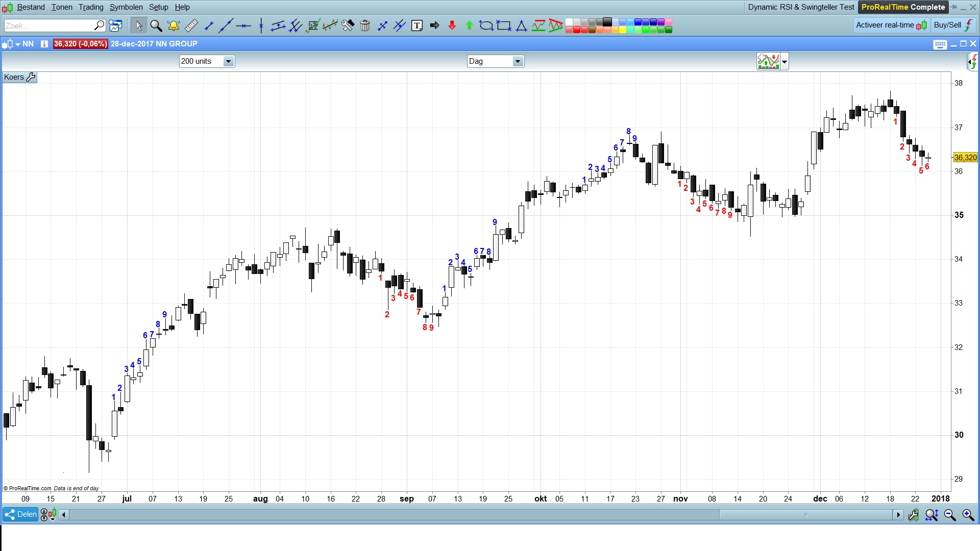980x551 pixels.
Task: Toggle the keyboard icon in chart header
Action: tap(940, 44)
